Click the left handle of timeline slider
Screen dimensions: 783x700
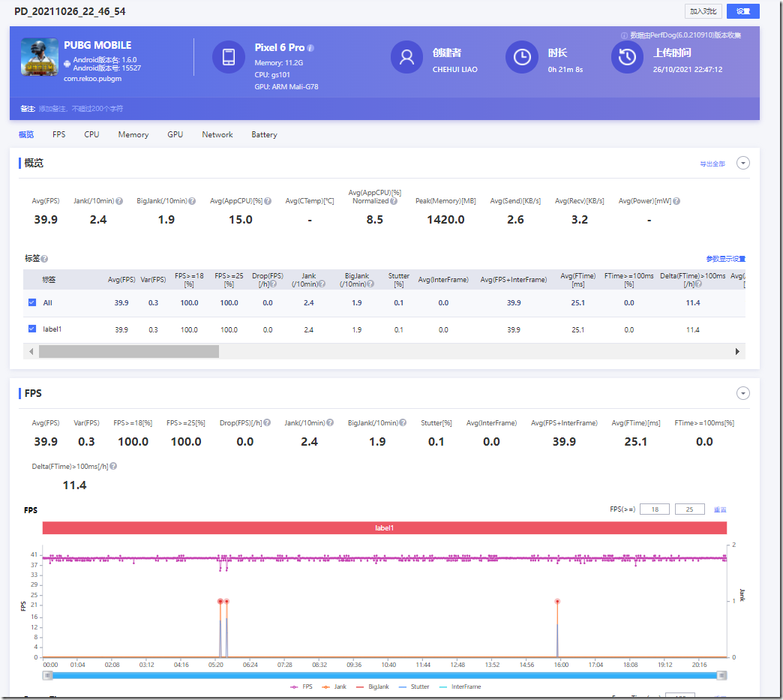(x=47, y=675)
